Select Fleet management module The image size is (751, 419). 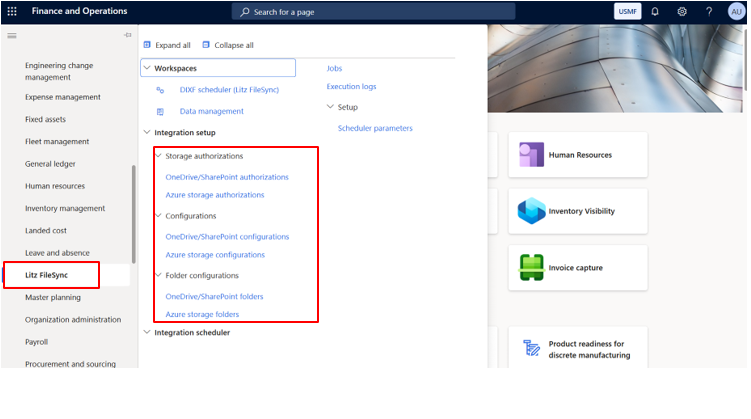[57, 142]
